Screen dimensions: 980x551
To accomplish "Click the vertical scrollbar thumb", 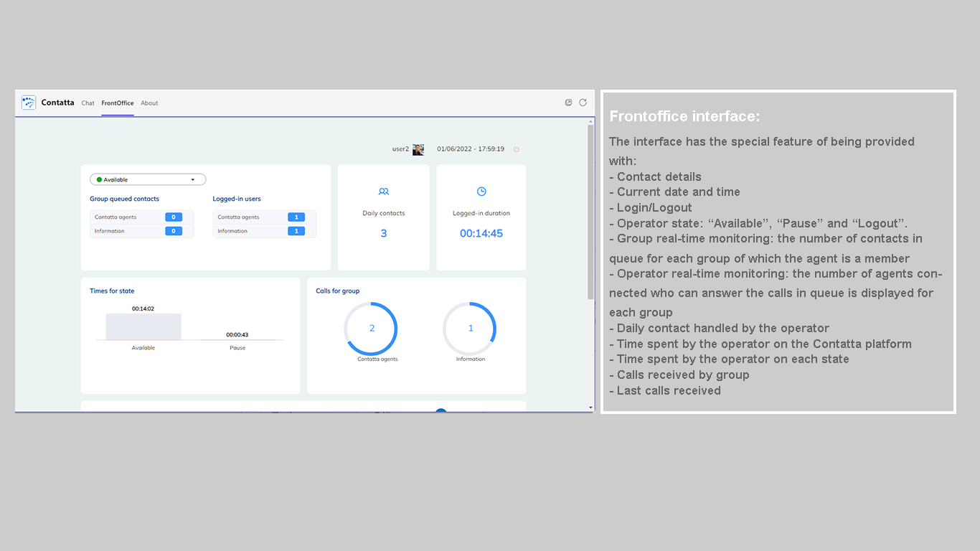I will tap(591, 212).
